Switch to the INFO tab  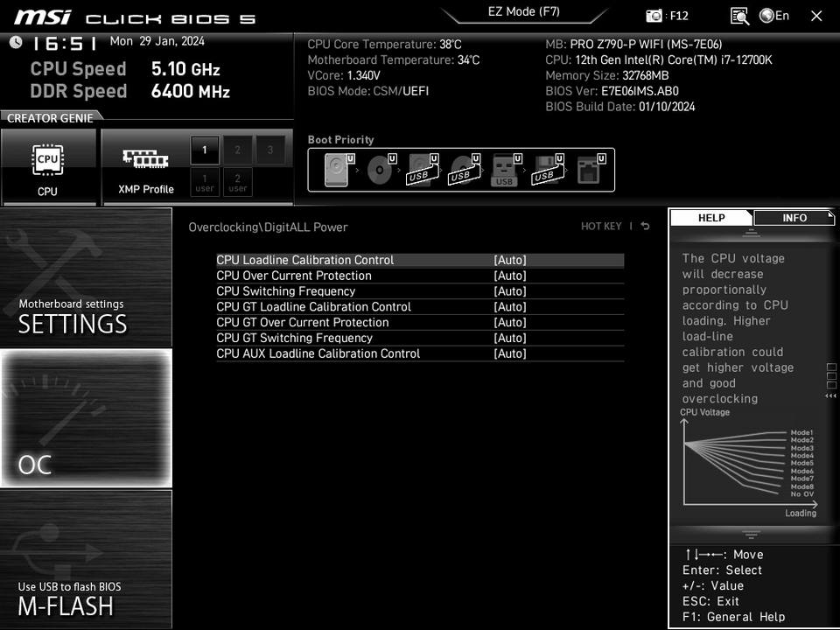point(794,218)
